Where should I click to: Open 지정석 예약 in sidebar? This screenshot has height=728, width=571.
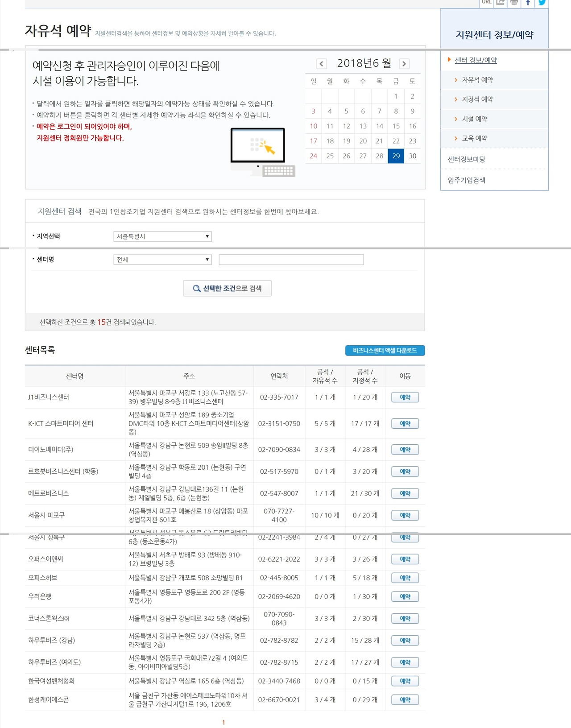(x=477, y=99)
